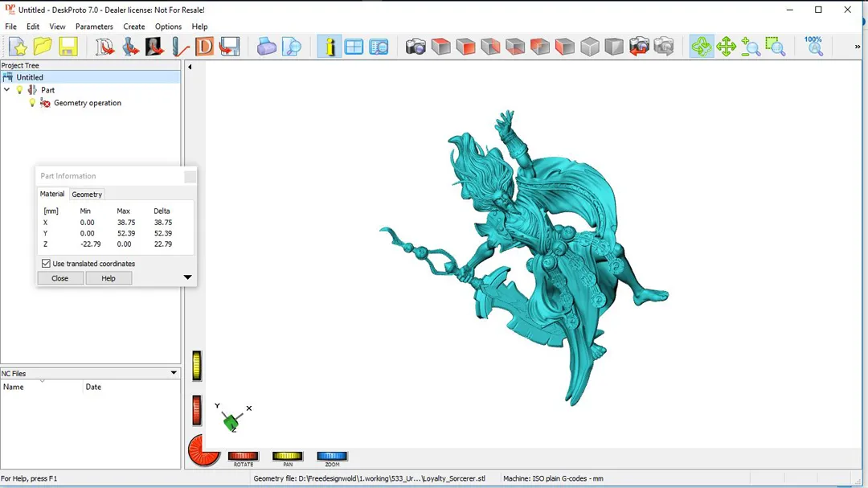
Task: Click the vertical red thumbwheel
Action: coord(197,411)
